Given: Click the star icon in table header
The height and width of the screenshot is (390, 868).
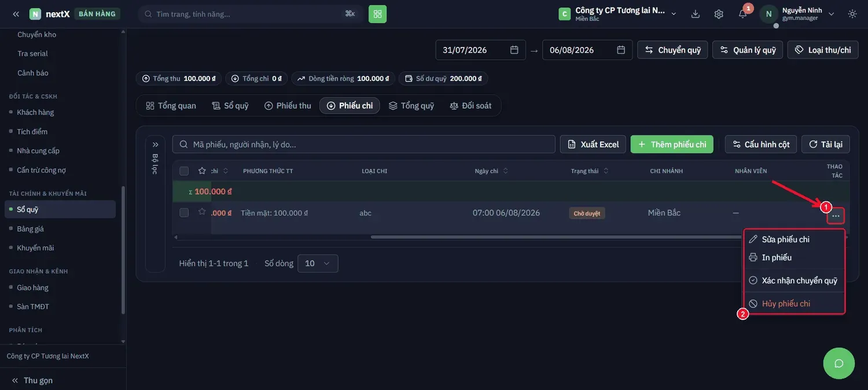Looking at the screenshot, I should [x=202, y=171].
